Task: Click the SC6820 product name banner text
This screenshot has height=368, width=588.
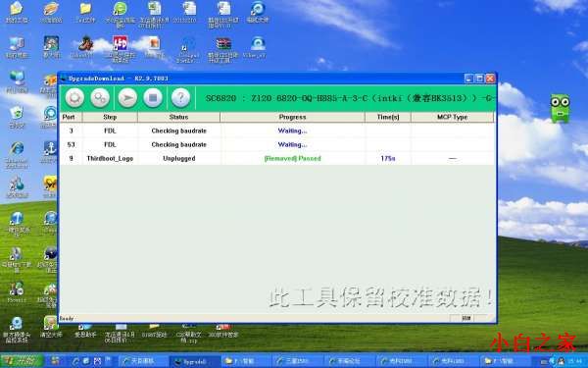Action: [x=350, y=98]
